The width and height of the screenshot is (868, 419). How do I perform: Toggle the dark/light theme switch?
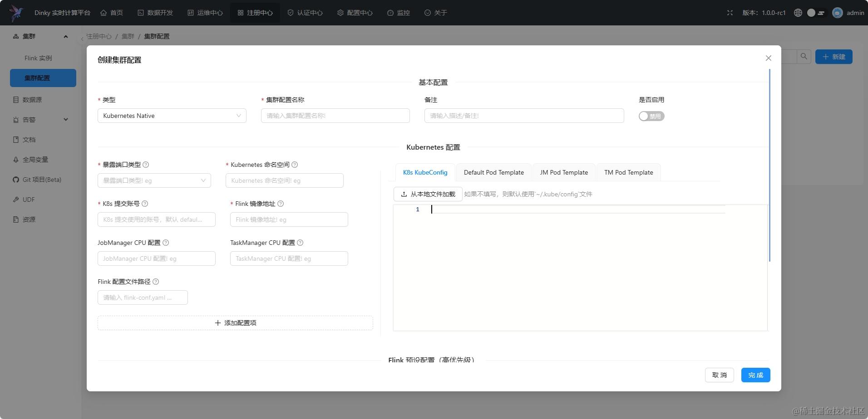click(815, 13)
